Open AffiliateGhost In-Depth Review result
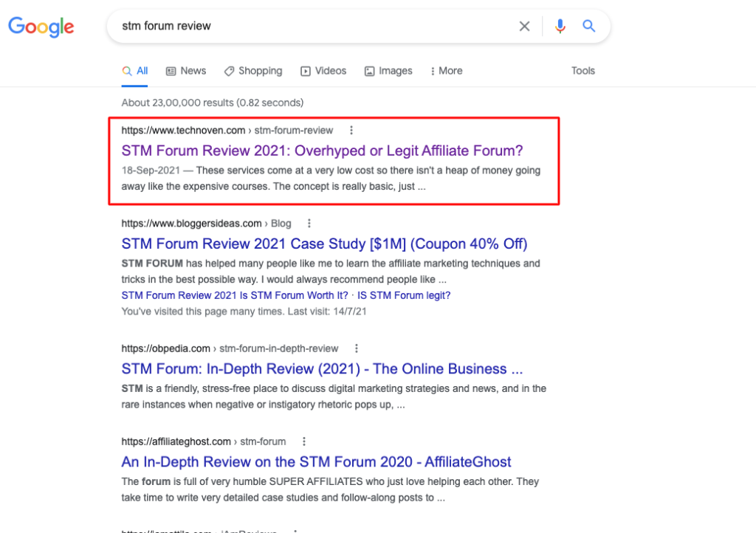Image resolution: width=756 pixels, height=533 pixels. pos(316,462)
